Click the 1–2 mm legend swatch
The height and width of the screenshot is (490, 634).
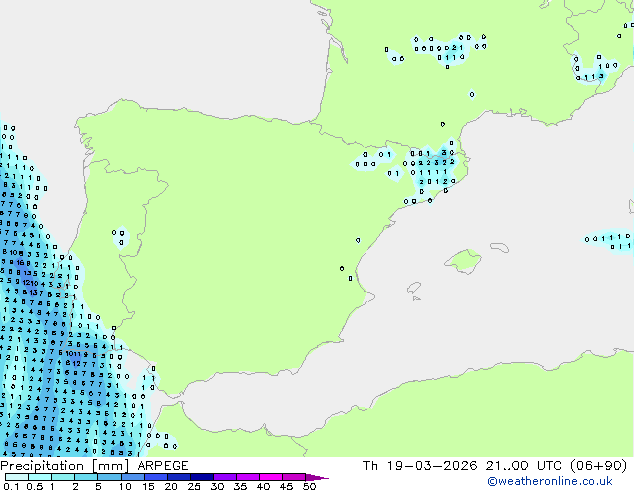tap(63, 477)
